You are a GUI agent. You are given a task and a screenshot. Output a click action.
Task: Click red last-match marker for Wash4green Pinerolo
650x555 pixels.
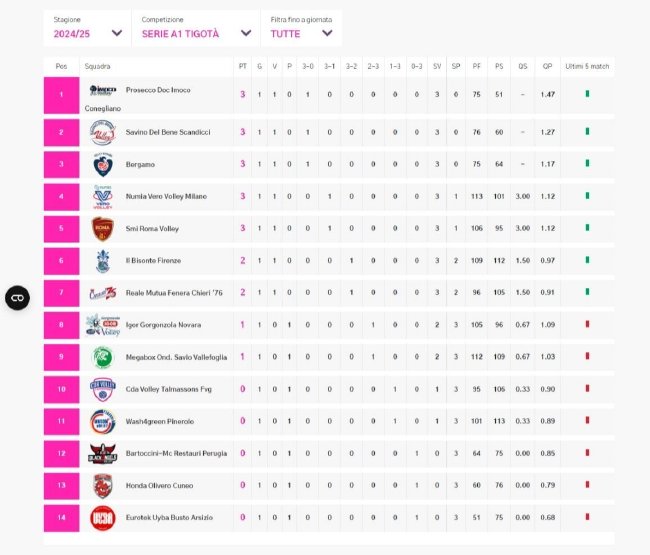click(x=587, y=420)
